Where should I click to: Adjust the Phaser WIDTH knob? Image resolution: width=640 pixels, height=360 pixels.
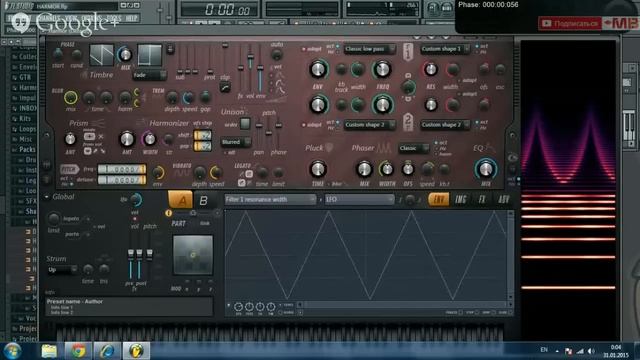click(x=386, y=169)
